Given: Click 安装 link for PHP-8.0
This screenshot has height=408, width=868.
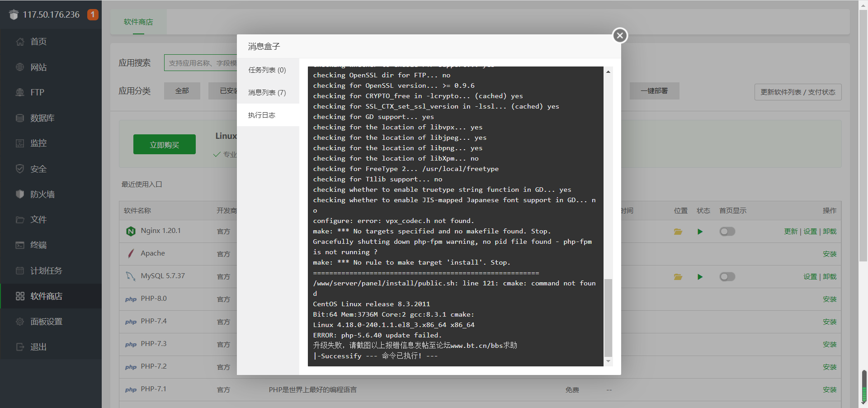Looking at the screenshot, I should pos(829,299).
